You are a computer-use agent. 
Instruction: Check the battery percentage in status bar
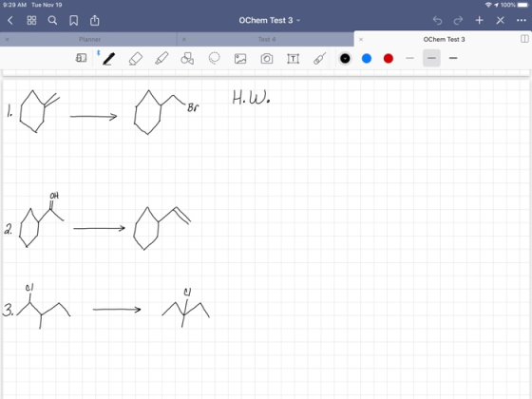point(508,5)
